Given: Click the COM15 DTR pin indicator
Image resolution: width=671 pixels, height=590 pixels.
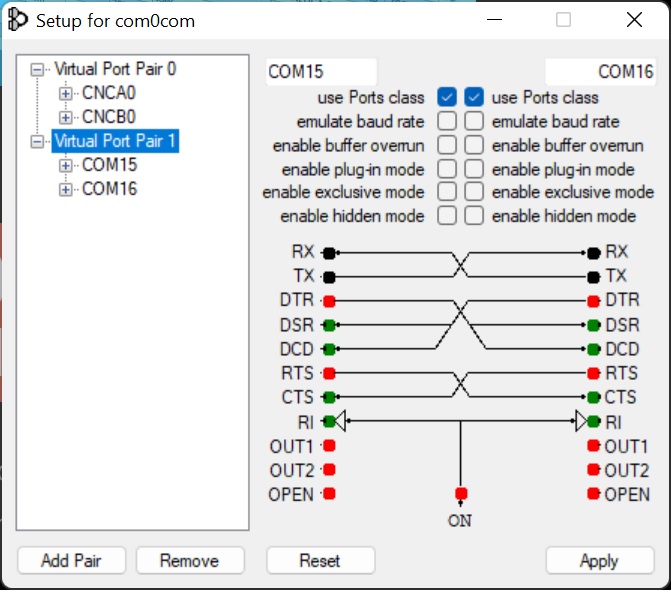Looking at the screenshot, I should [x=329, y=301].
